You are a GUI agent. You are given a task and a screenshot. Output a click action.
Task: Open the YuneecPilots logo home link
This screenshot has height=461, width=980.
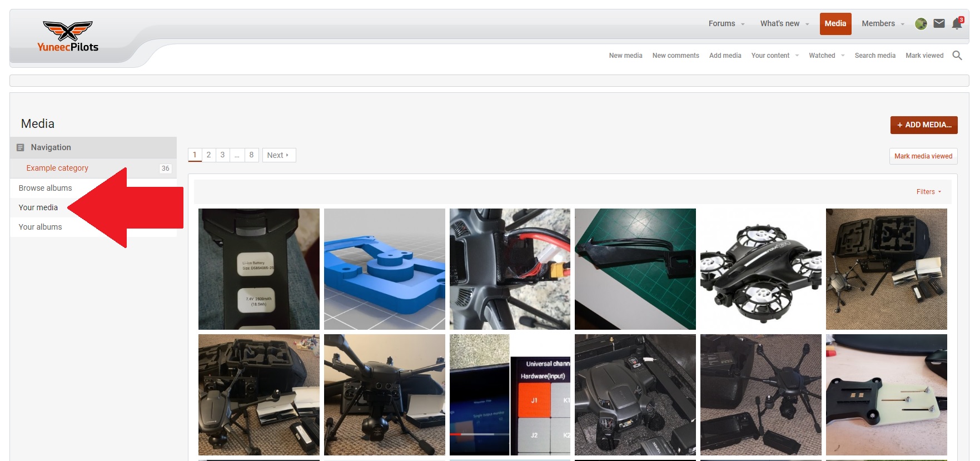coord(68,37)
